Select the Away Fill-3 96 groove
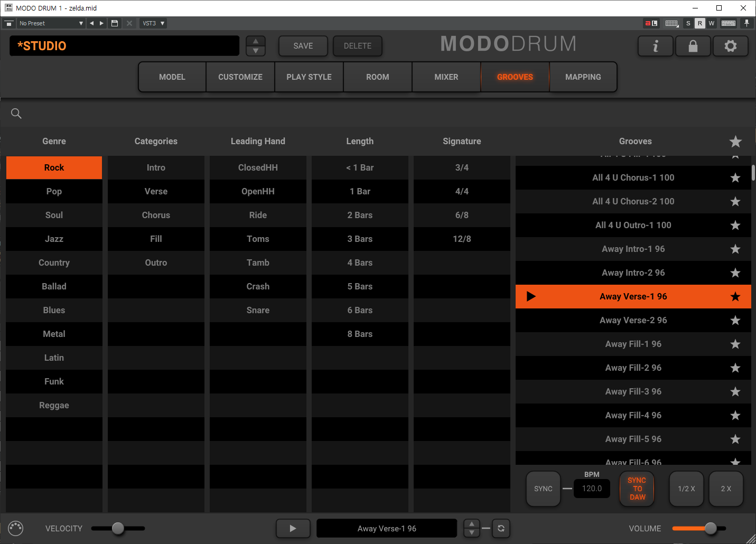This screenshot has width=756, height=544. [x=633, y=391]
